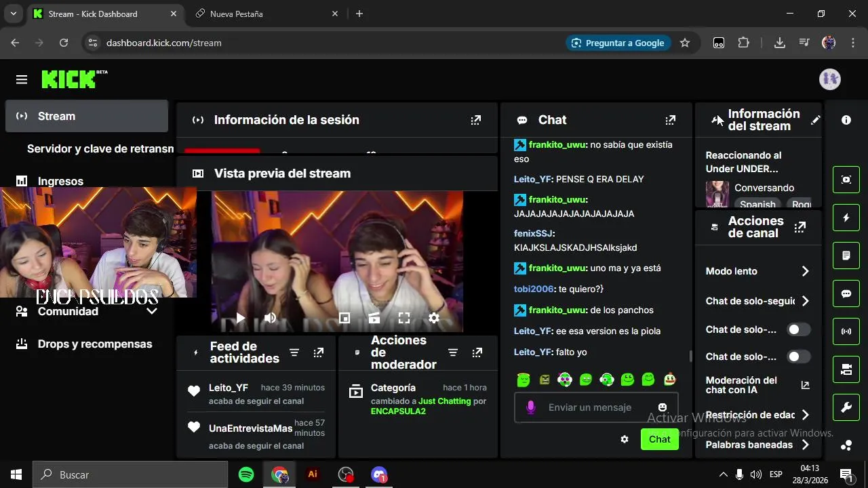Screen dimensions: 868x488
Task: Open the profile avatar in Kick header
Action: pyautogui.click(x=830, y=79)
